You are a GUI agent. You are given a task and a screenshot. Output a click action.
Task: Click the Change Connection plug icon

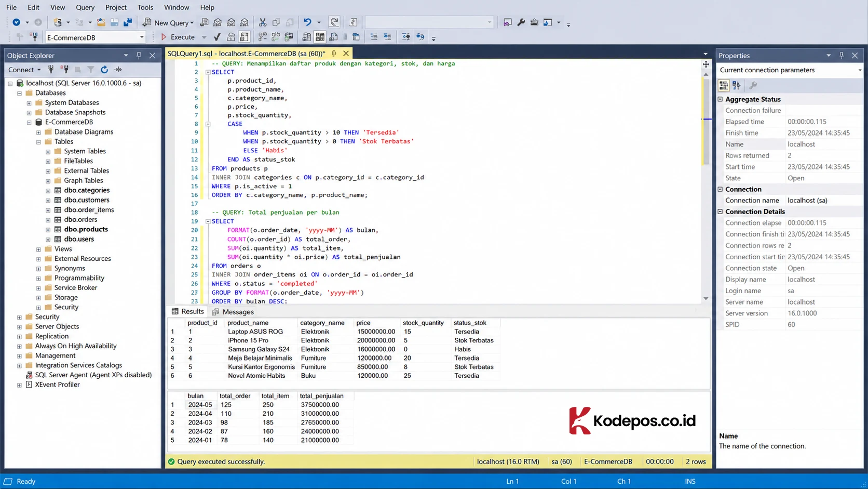pyautogui.click(x=34, y=37)
